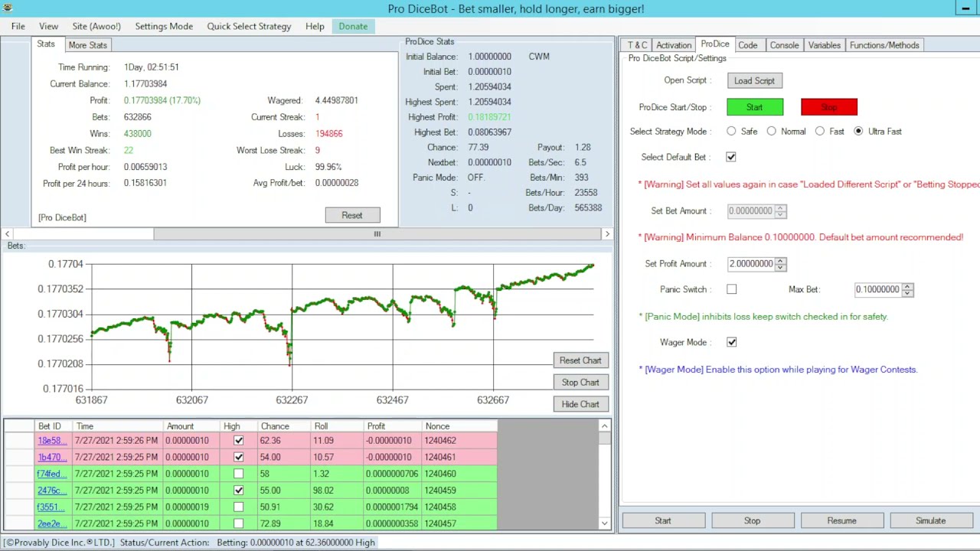Open the Quick Select Strategy menu
Screen dimensions: 980x551
(249, 26)
